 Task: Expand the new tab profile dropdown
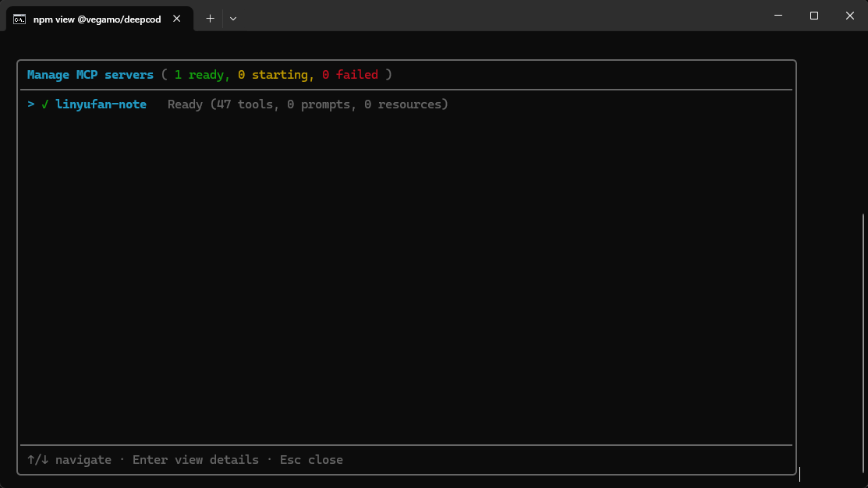point(233,19)
